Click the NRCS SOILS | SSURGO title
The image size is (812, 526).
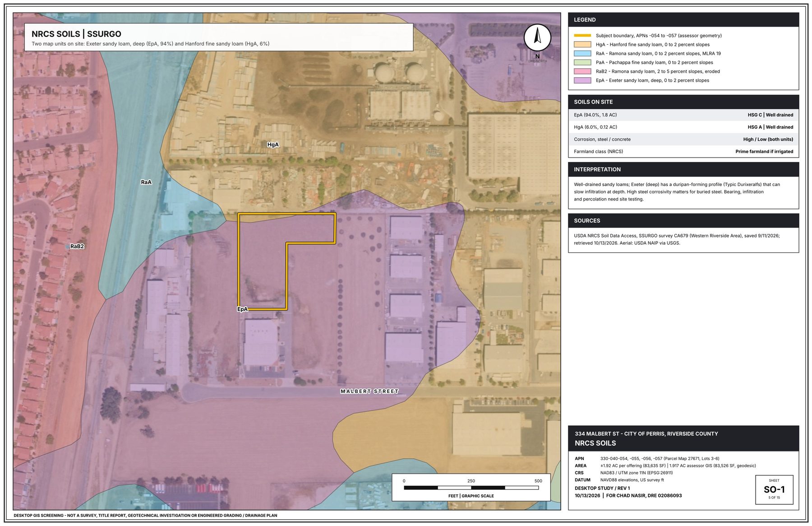[x=76, y=34]
